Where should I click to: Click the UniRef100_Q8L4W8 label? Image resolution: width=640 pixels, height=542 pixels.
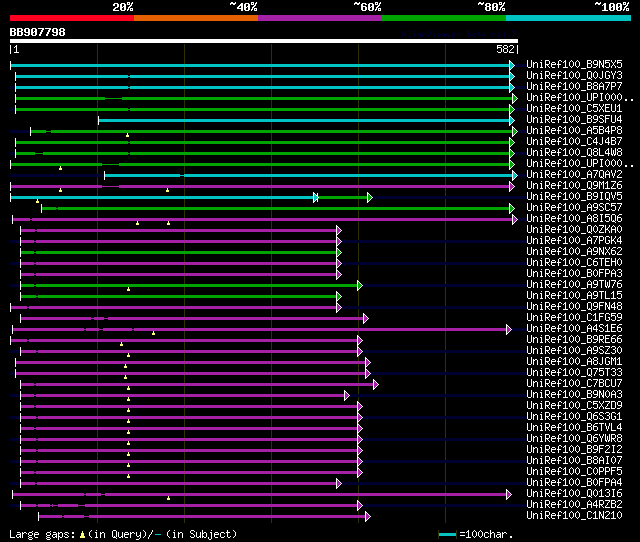(574, 153)
